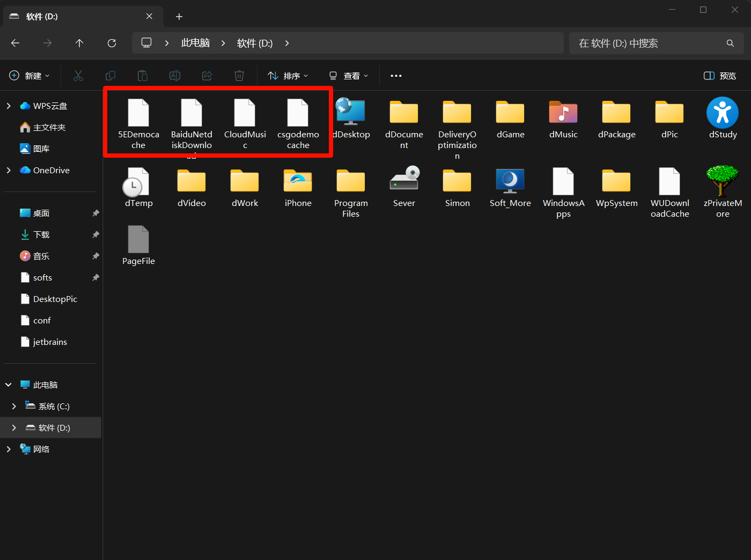
Task: Select the CloudMusic file
Action: 245,123
